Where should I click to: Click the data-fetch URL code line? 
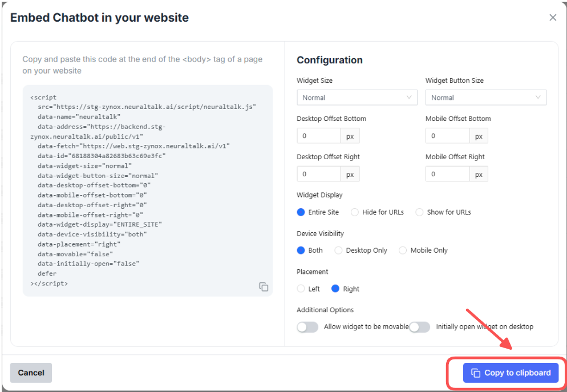pyautogui.click(x=134, y=146)
